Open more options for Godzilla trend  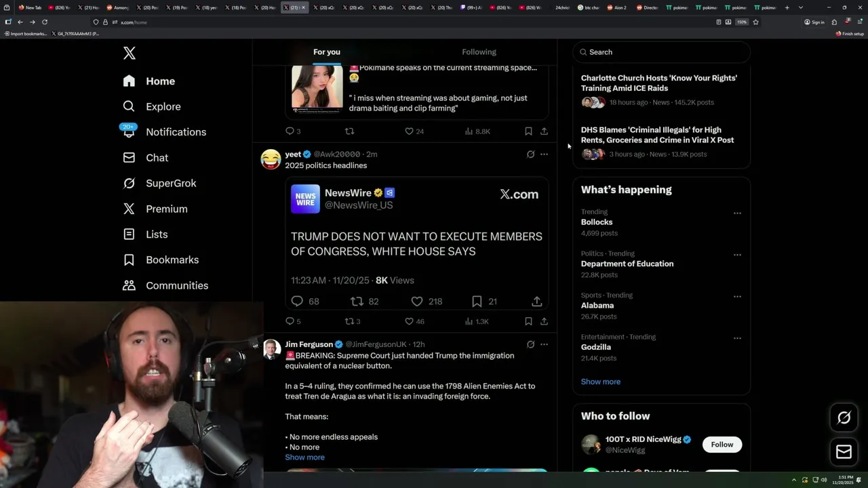coord(737,338)
